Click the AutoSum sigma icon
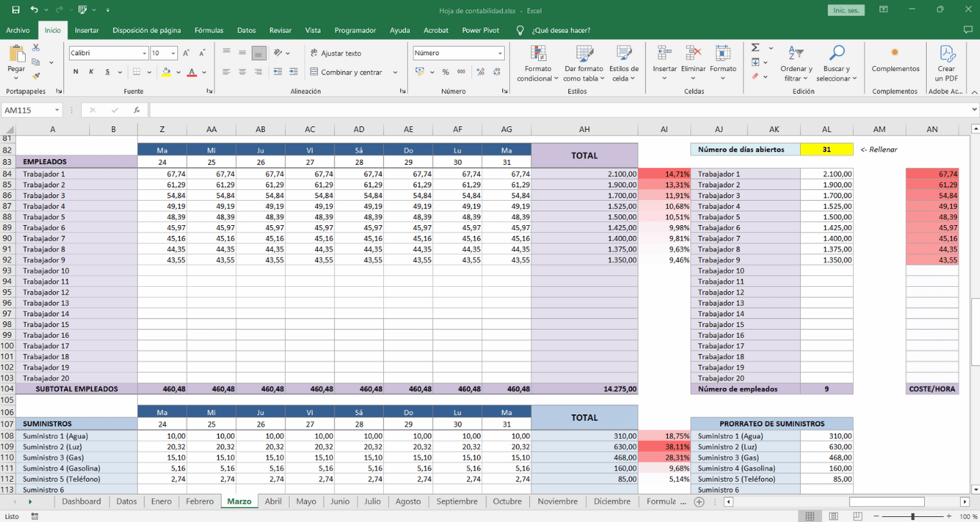Viewport: 980px width, 522px height. tap(755, 48)
